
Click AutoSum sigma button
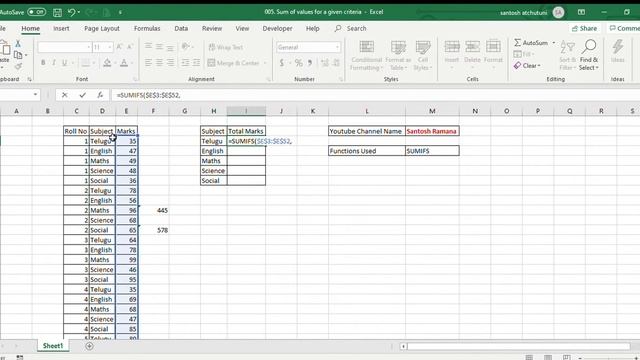coord(531,42)
